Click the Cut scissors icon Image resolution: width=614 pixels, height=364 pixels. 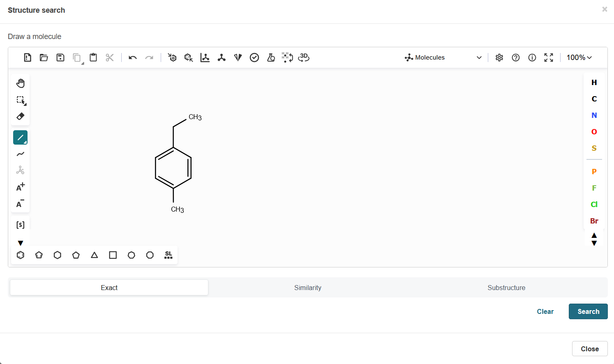tap(110, 58)
